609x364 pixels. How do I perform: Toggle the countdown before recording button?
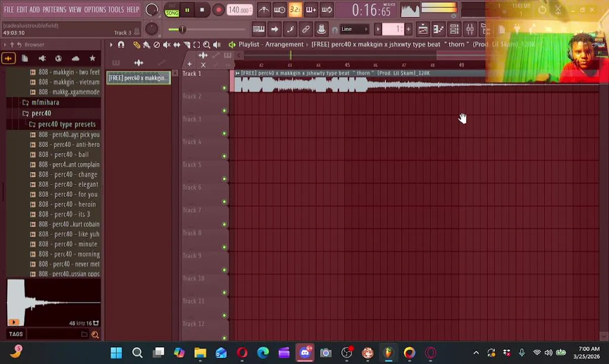pyautogui.click(x=295, y=10)
